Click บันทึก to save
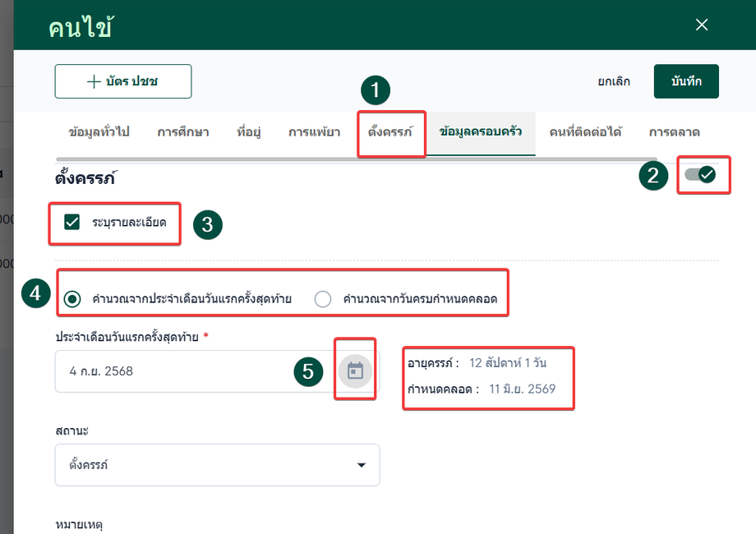 [x=686, y=81]
